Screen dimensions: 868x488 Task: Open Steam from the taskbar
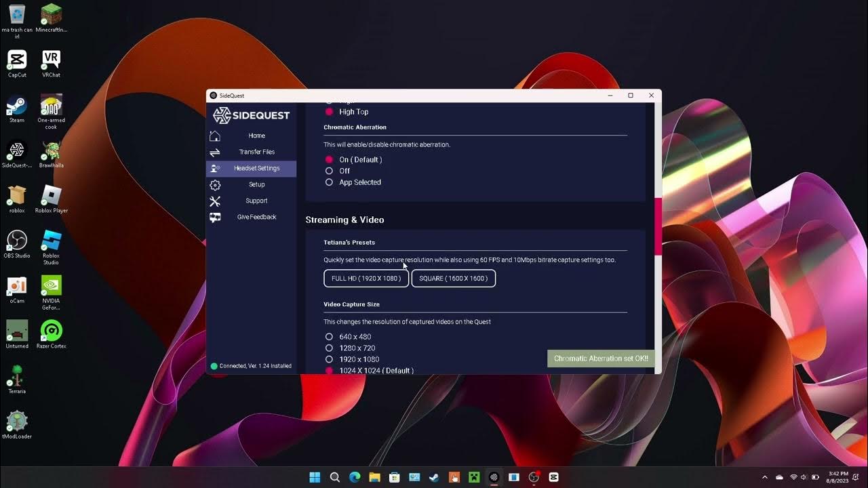click(x=434, y=477)
